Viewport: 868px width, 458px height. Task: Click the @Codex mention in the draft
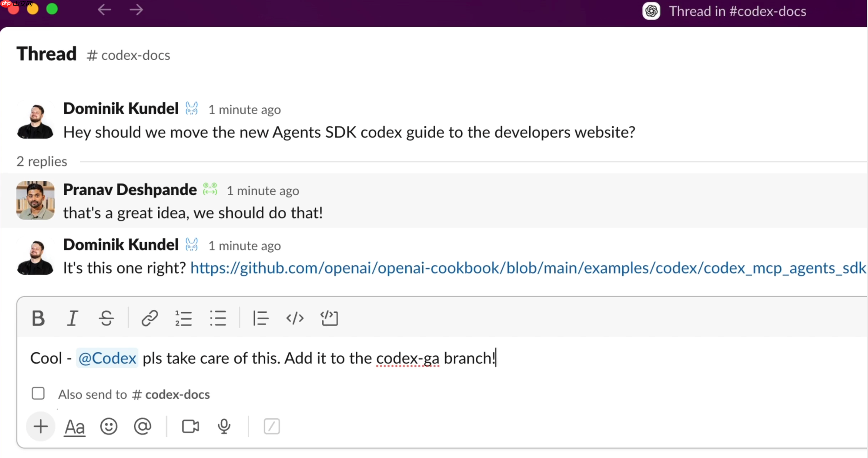[107, 358]
